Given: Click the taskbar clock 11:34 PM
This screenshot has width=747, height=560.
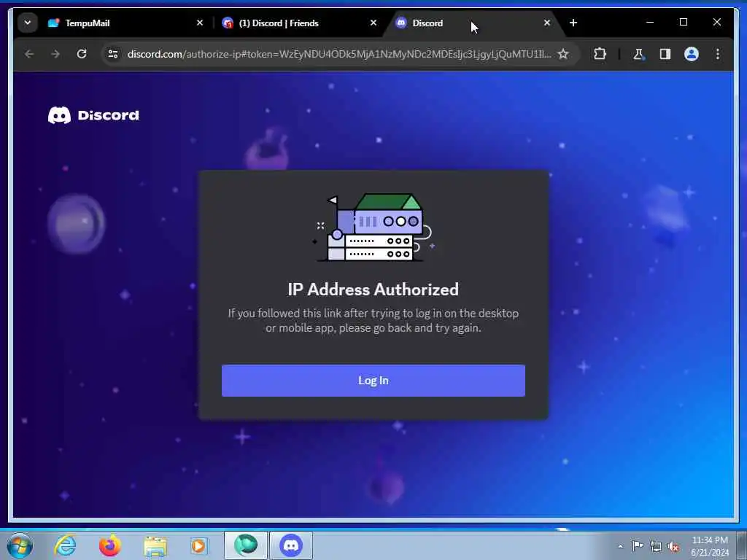Looking at the screenshot, I should pos(710,540).
